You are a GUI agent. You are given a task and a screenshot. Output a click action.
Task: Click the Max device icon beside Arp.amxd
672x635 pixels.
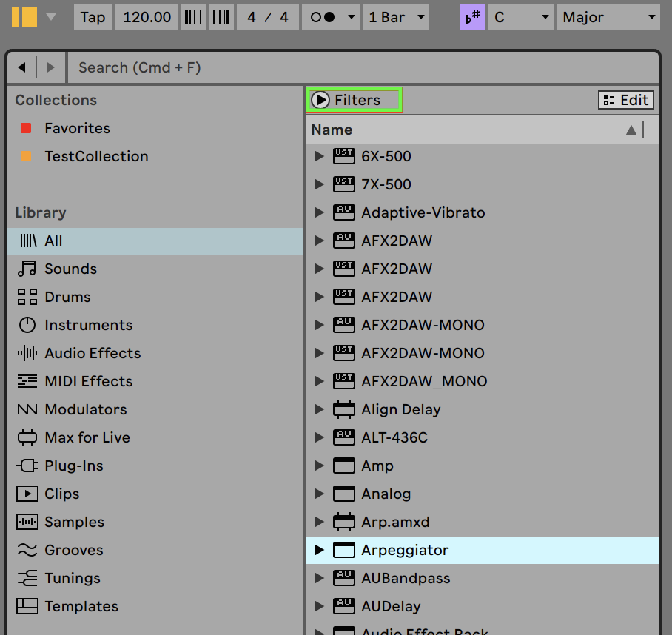pos(344,522)
